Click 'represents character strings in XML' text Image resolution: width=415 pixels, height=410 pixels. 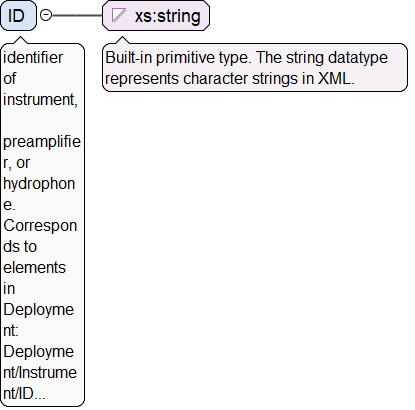coord(230,79)
